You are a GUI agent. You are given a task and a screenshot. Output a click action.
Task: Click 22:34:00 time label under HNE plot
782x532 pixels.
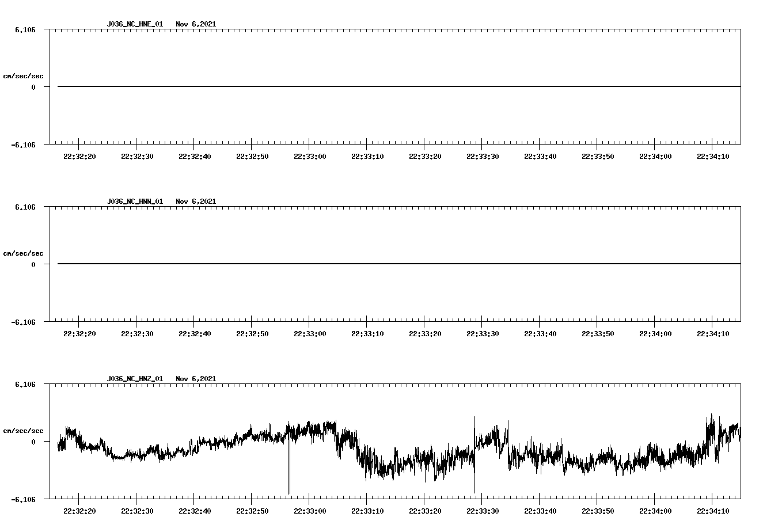pyautogui.click(x=655, y=157)
